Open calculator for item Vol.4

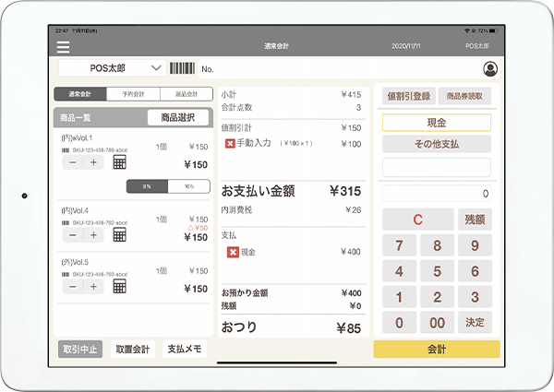(x=119, y=234)
